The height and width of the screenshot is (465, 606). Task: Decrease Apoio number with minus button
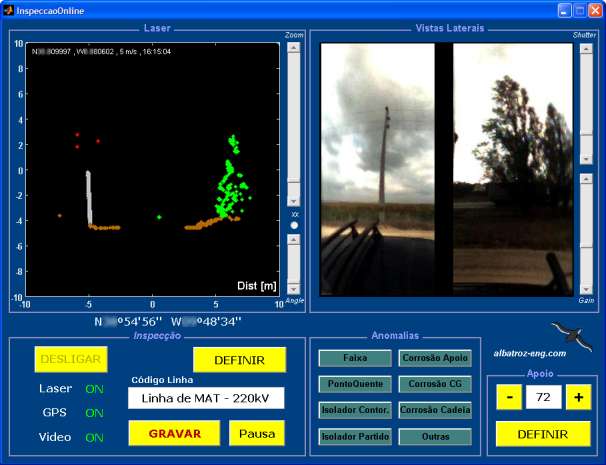(509, 397)
